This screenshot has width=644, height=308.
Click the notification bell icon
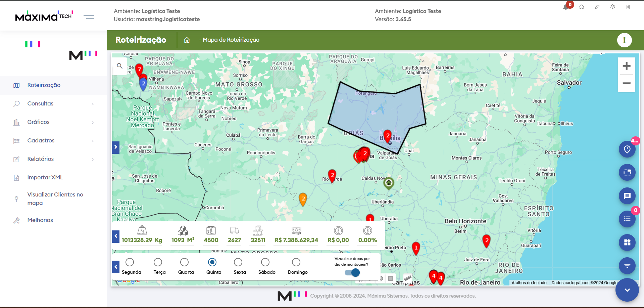(566, 7)
